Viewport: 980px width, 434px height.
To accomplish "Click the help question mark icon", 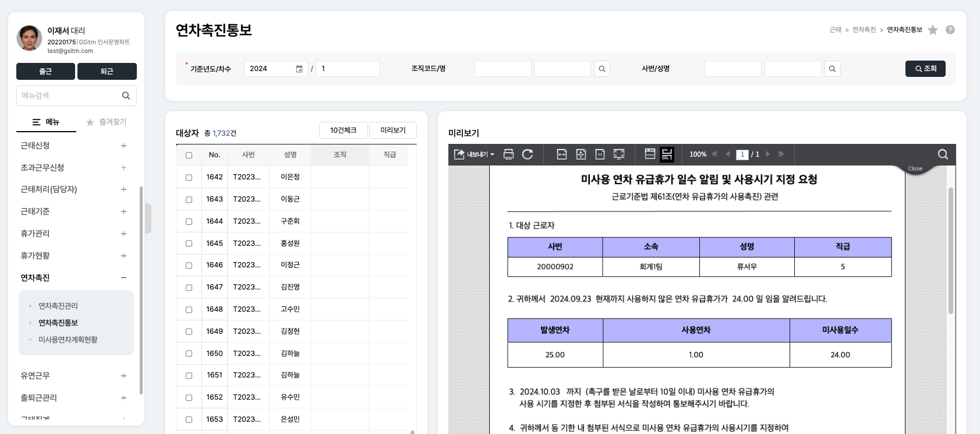I will pyautogui.click(x=950, y=30).
